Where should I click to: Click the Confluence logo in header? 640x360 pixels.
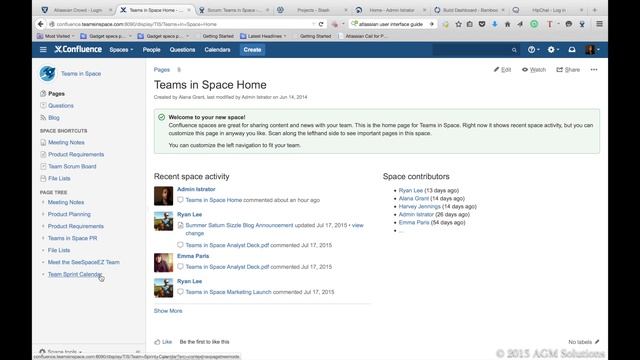click(x=78, y=49)
